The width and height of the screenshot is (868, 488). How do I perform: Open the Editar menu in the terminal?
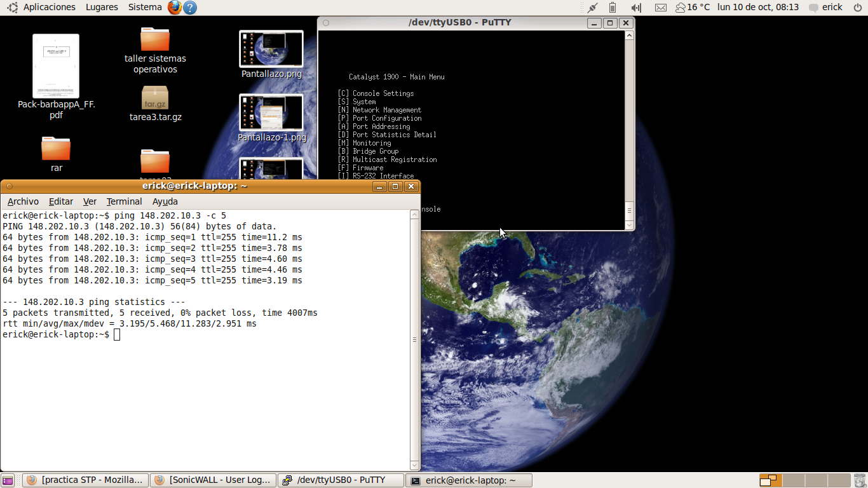[x=61, y=201]
